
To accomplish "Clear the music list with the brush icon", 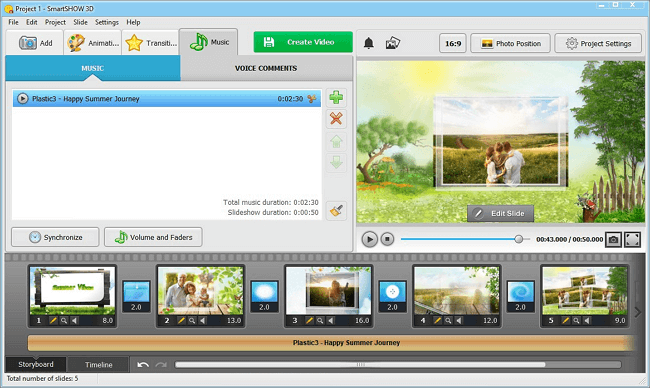I will coord(336,211).
